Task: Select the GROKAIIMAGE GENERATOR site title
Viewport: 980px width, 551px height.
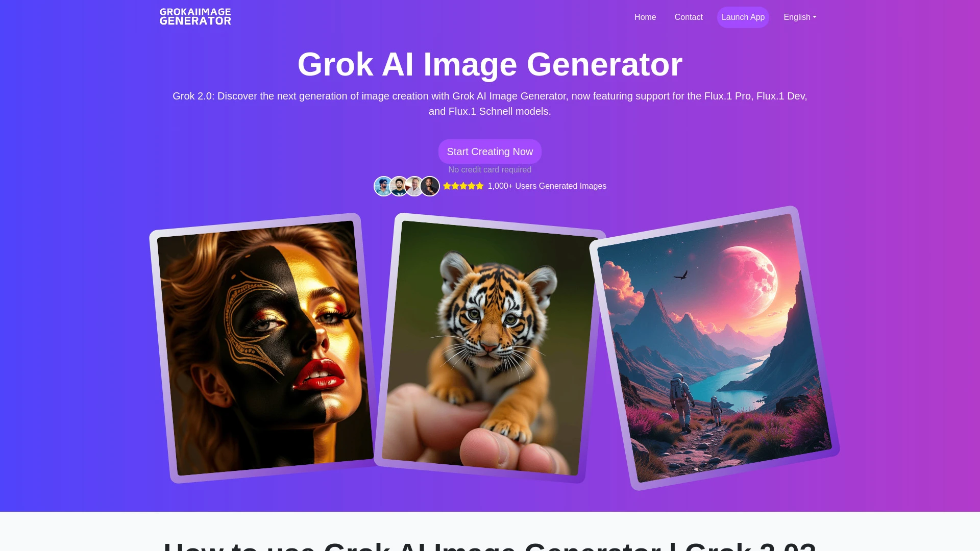Action: tap(194, 17)
